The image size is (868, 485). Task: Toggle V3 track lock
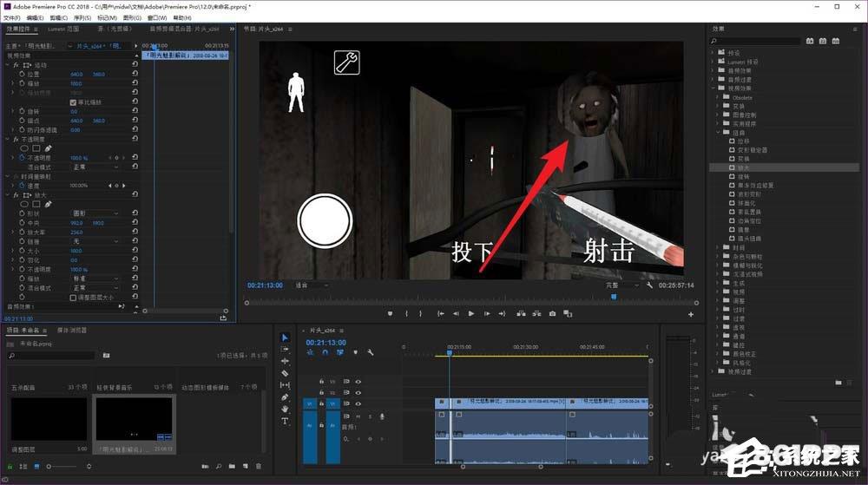(x=322, y=382)
